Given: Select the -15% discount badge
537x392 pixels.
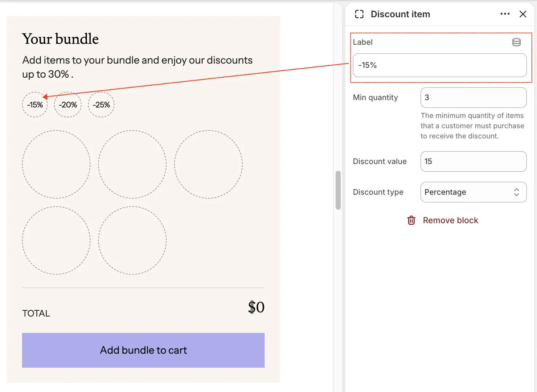Looking at the screenshot, I should [x=35, y=105].
